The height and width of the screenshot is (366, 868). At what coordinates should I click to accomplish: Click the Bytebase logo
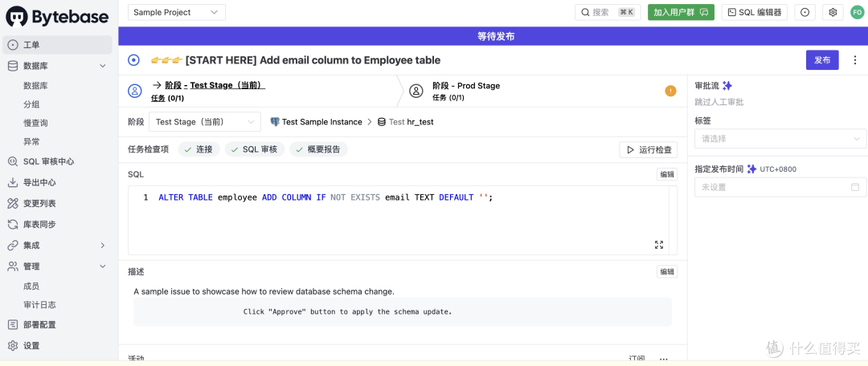57,17
